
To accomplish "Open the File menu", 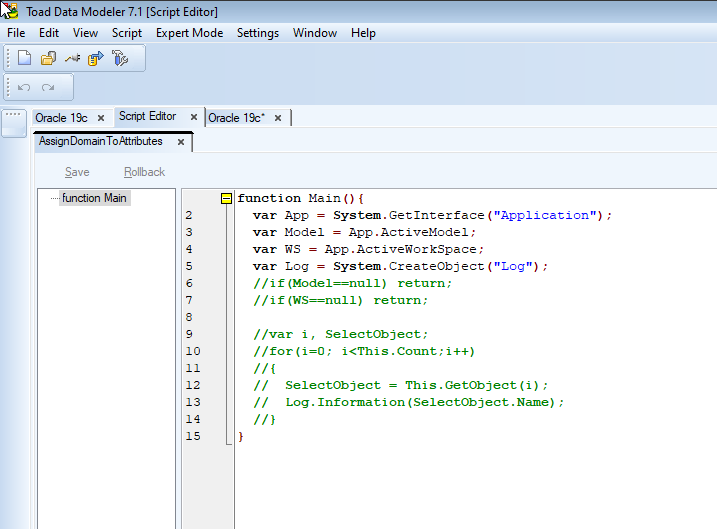I will coord(16,33).
